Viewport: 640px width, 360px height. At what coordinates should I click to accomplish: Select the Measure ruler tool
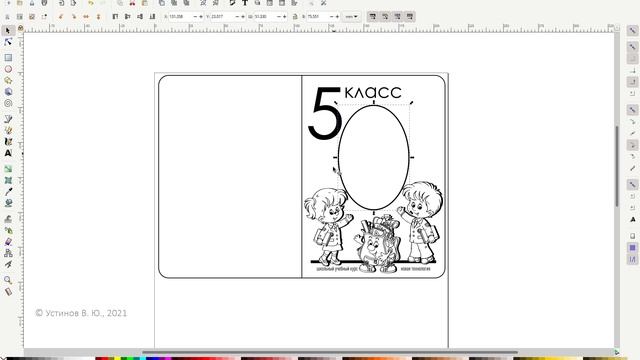pos(8,291)
